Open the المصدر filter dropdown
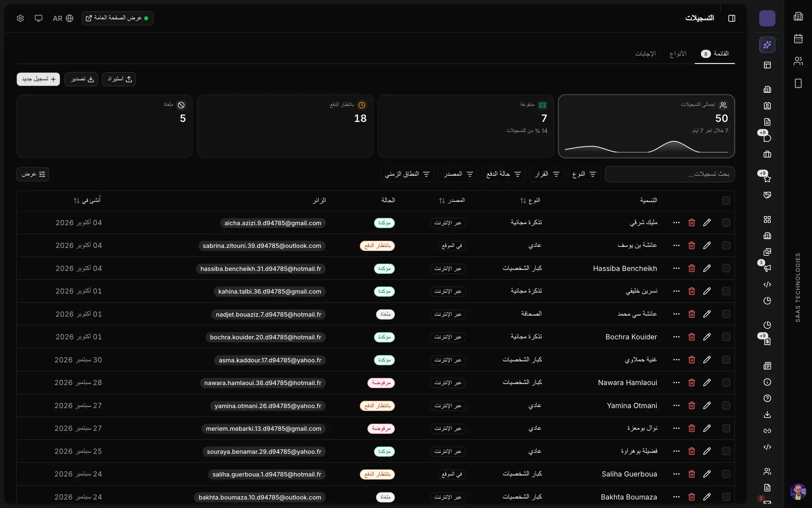Image resolution: width=812 pixels, height=508 pixels. 458,174
